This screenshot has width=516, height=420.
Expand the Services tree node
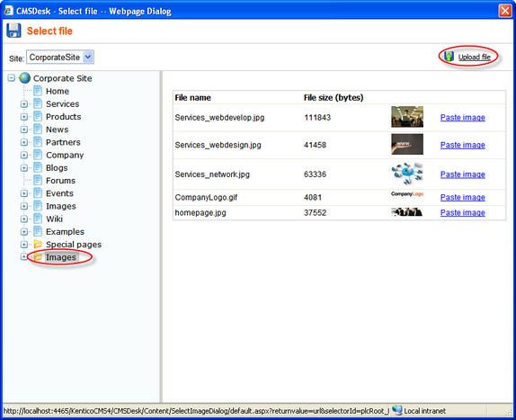point(24,104)
